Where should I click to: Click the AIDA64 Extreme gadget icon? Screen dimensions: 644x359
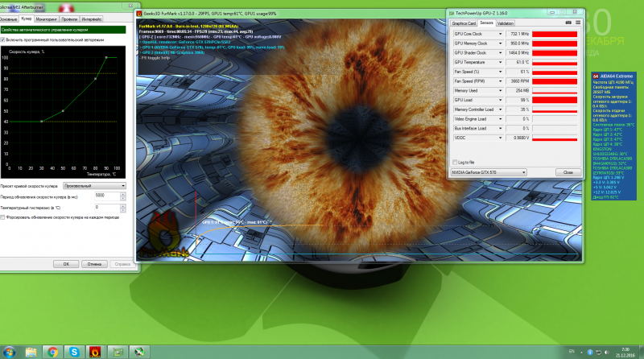[x=596, y=76]
